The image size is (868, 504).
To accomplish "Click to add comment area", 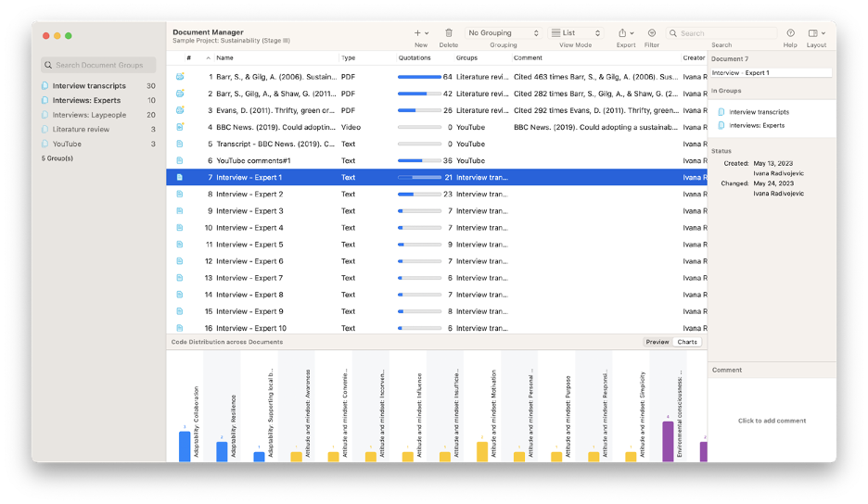I will coord(772,421).
